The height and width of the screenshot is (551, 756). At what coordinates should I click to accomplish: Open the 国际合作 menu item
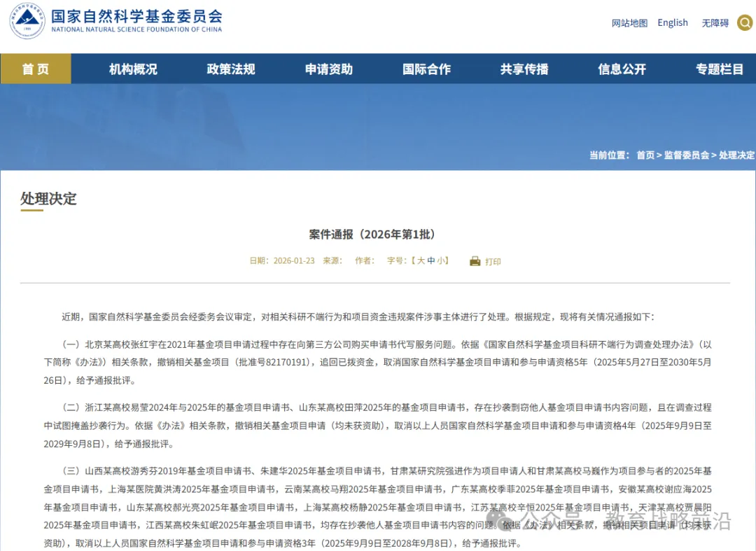tap(427, 69)
